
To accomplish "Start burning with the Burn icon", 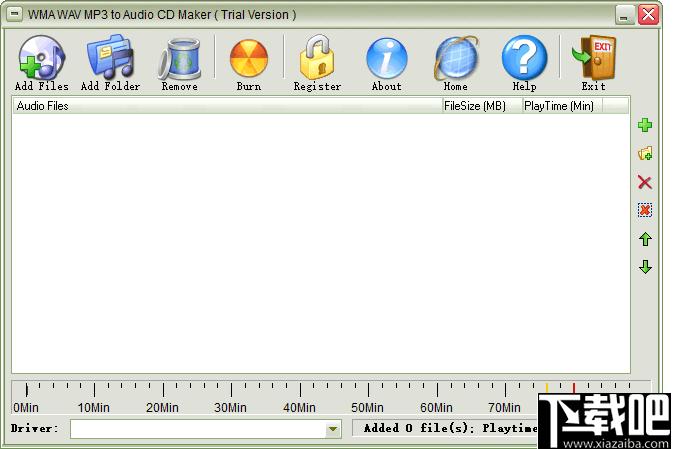I will click(249, 64).
